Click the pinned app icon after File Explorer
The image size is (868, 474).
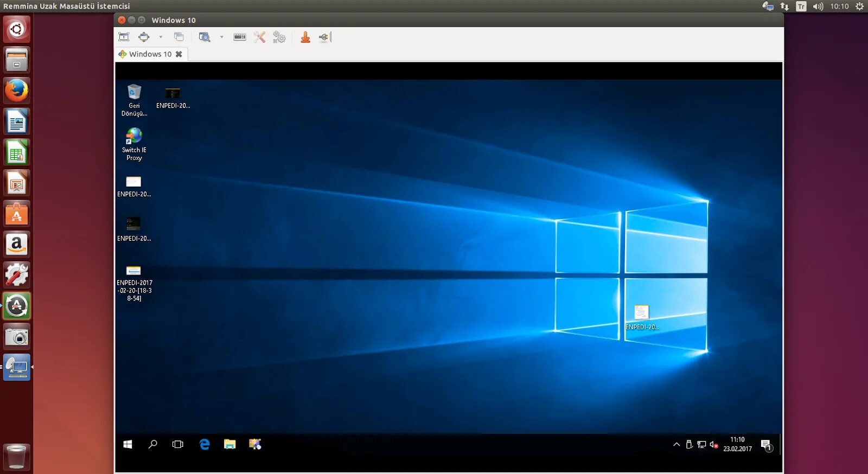click(255, 444)
